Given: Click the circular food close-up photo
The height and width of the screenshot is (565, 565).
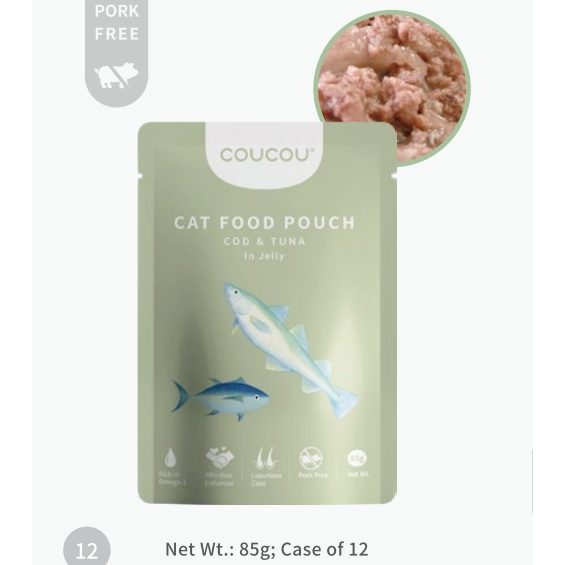Looking at the screenshot, I should [392, 88].
